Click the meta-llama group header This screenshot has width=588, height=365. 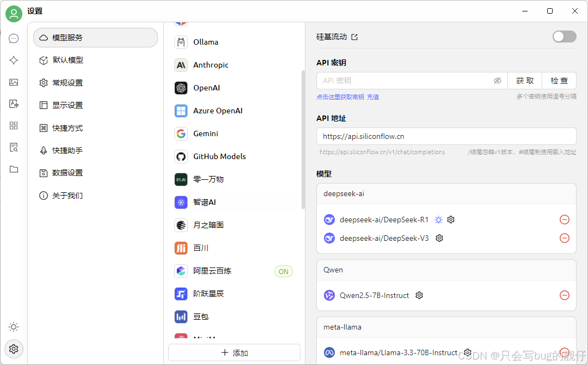(446, 327)
